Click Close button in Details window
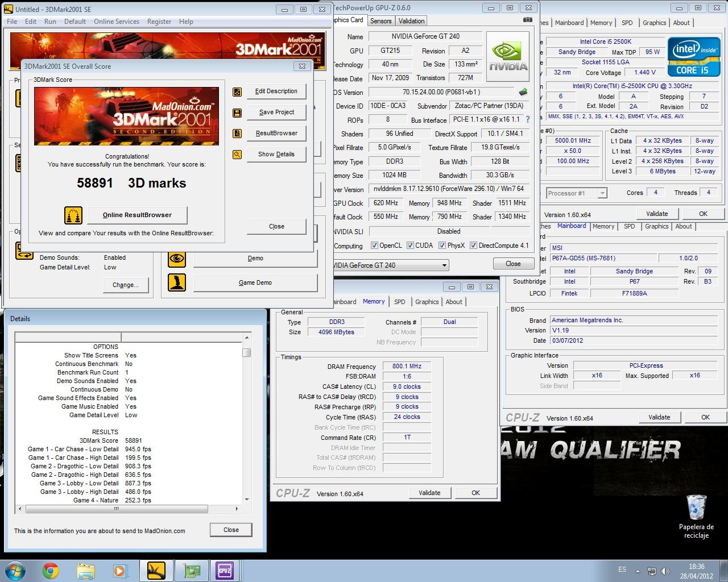728x582 pixels. pyautogui.click(x=231, y=530)
